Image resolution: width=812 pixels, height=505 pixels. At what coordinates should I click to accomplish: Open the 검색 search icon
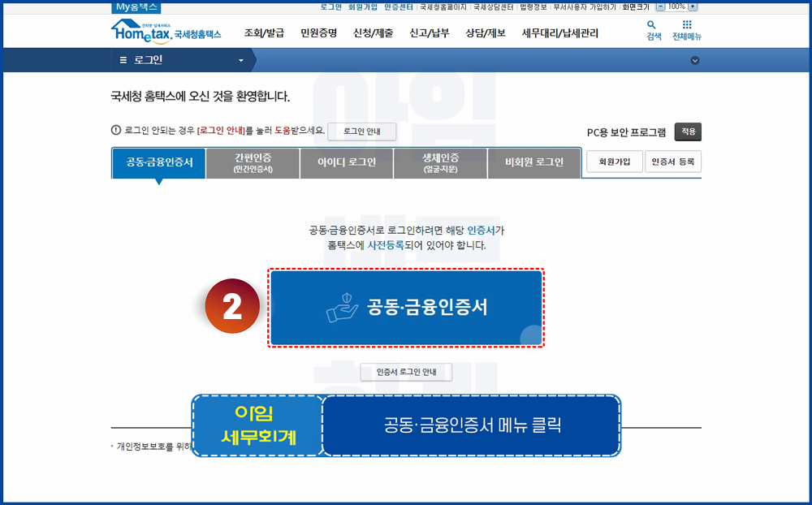[654, 31]
